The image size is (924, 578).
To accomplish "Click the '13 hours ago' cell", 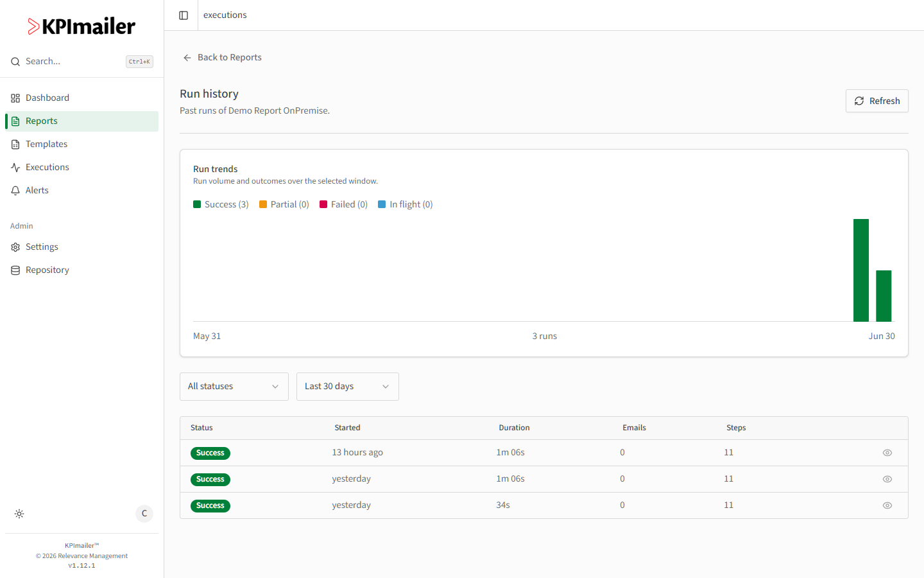I will click(x=357, y=453).
